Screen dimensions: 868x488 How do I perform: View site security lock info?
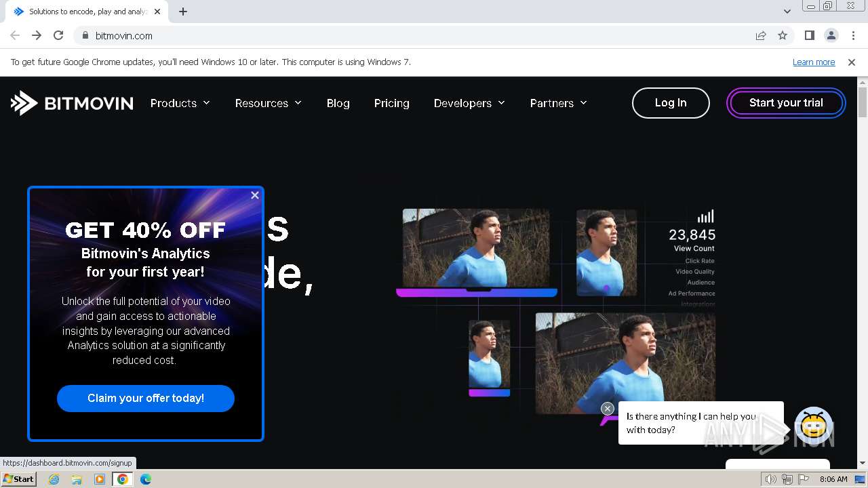click(x=85, y=35)
